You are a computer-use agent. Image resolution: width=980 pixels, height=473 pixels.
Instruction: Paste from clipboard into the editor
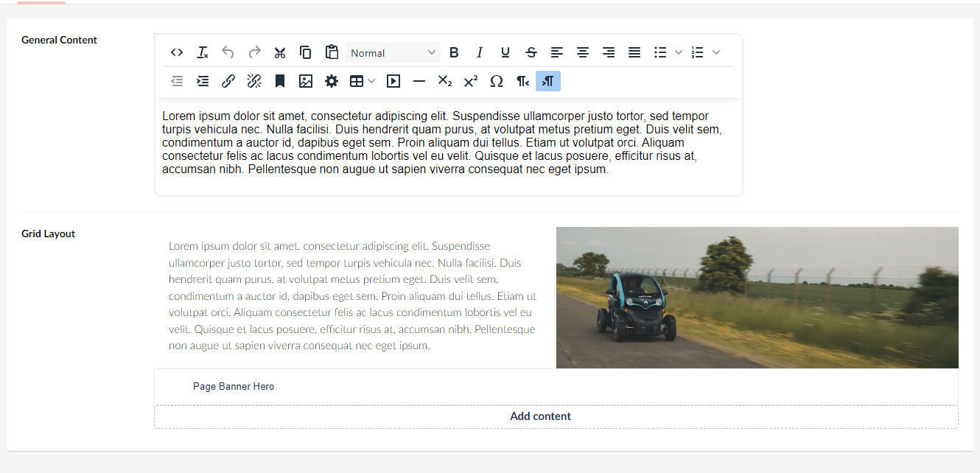[332, 52]
